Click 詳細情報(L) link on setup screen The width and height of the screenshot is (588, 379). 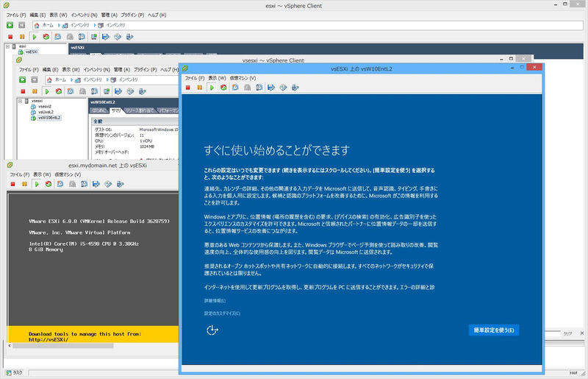215,301
